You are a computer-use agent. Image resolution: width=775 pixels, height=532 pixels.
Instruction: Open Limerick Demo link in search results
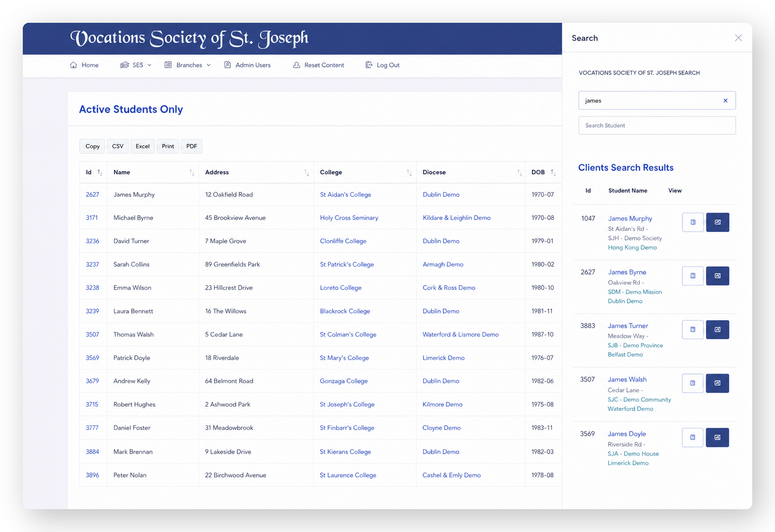(x=628, y=463)
